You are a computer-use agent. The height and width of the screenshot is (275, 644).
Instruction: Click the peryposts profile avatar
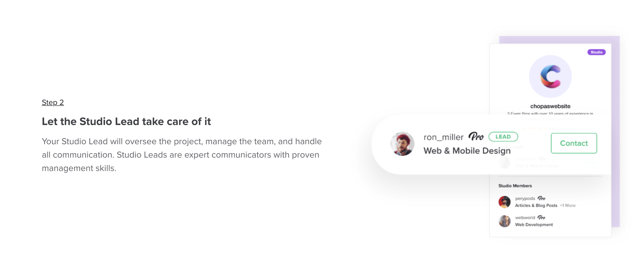(504, 202)
